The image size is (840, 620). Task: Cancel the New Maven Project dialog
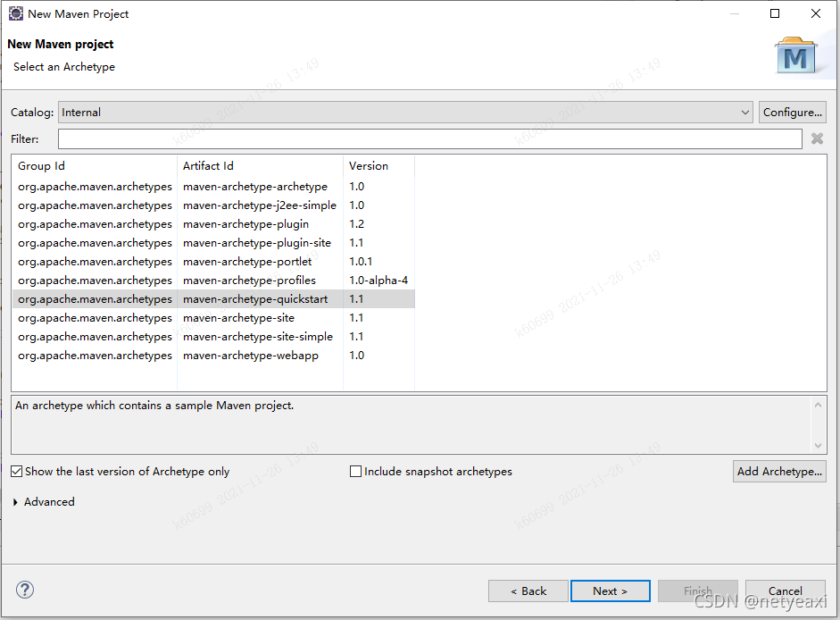coord(785,591)
